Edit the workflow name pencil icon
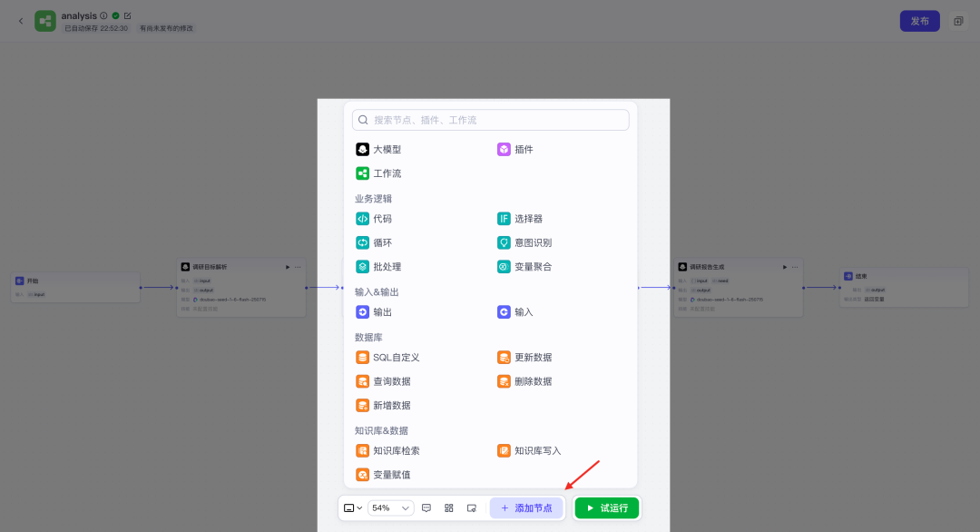Image resolution: width=980 pixels, height=532 pixels. [128, 15]
